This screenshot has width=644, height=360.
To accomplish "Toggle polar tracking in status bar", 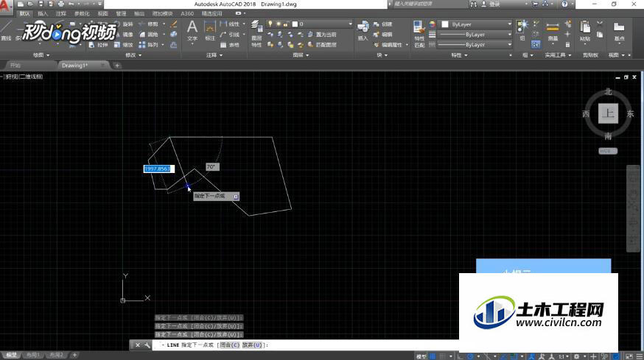I will tap(470, 356).
